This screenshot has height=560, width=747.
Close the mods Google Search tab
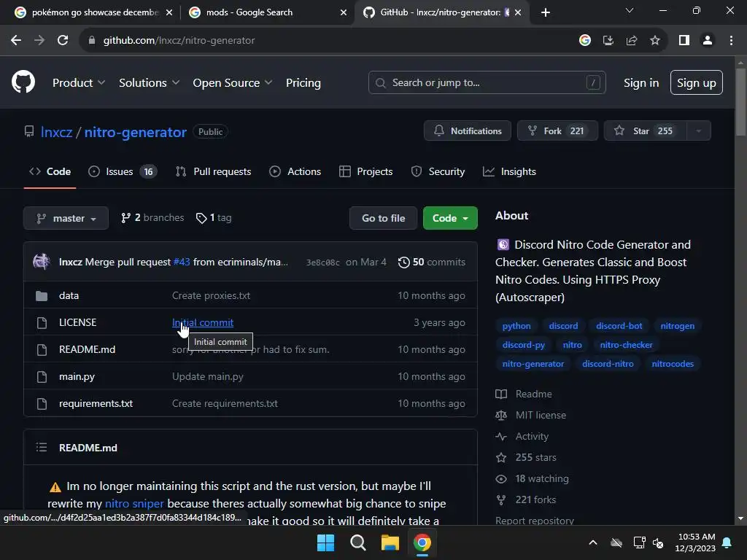pos(344,12)
